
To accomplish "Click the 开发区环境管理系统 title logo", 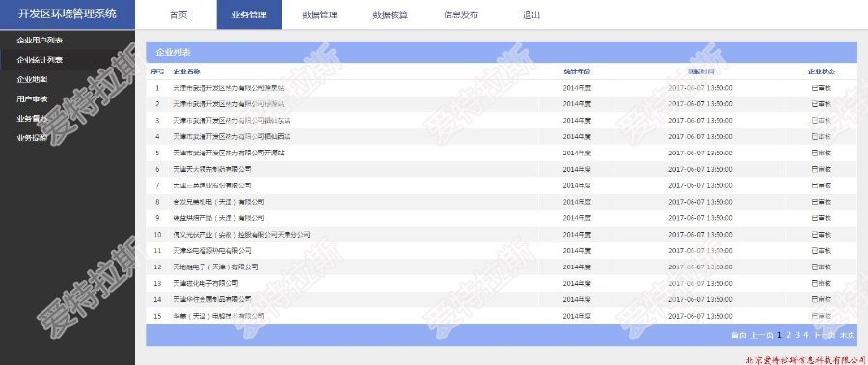I will pyautogui.click(x=67, y=14).
